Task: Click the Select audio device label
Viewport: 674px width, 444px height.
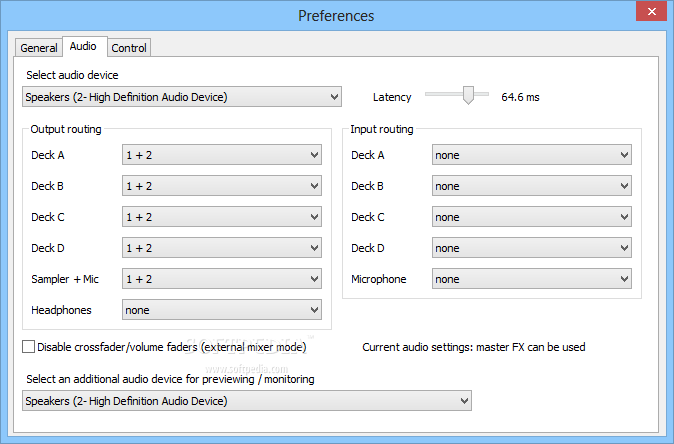Action: click(72, 75)
